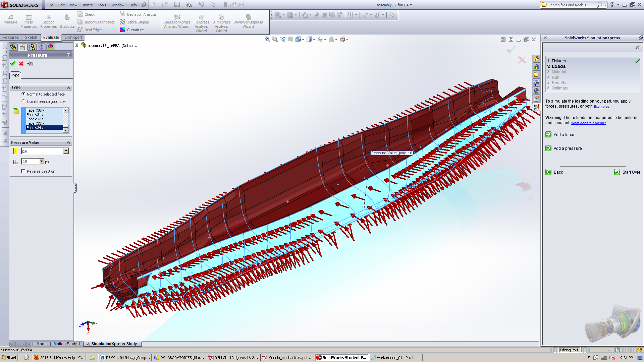The image size is (644, 362).
Task: Click the Windows Start button
Action: coord(9,358)
